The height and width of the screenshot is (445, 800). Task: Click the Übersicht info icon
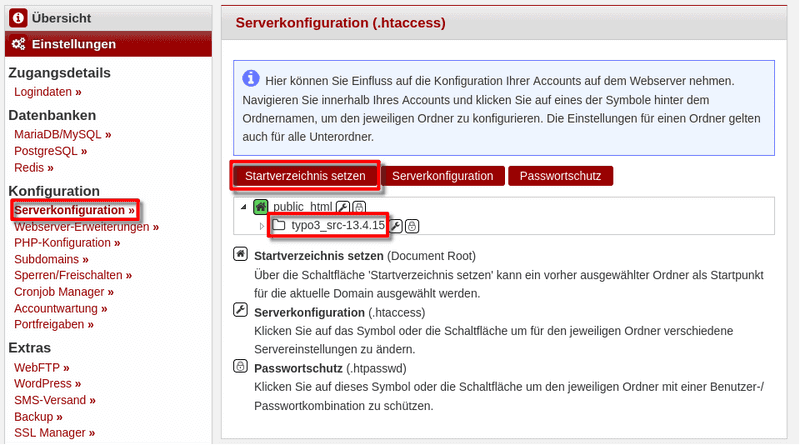pos(18,17)
